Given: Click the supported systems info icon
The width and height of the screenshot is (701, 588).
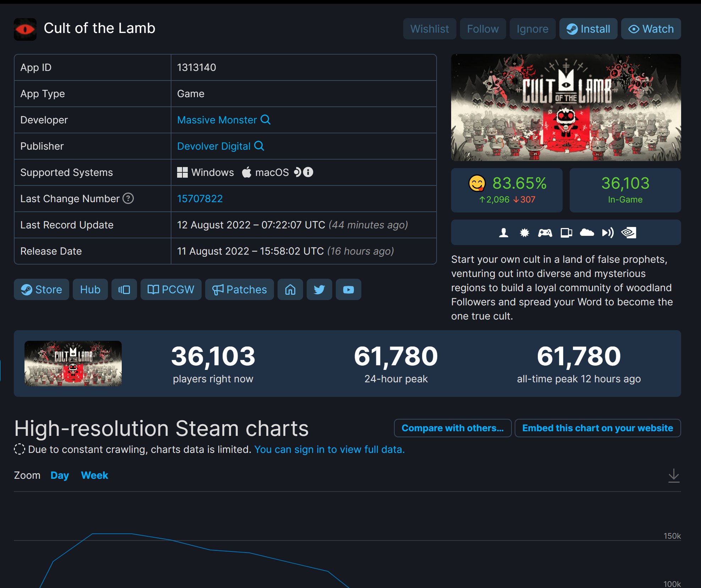Looking at the screenshot, I should pos(308,172).
